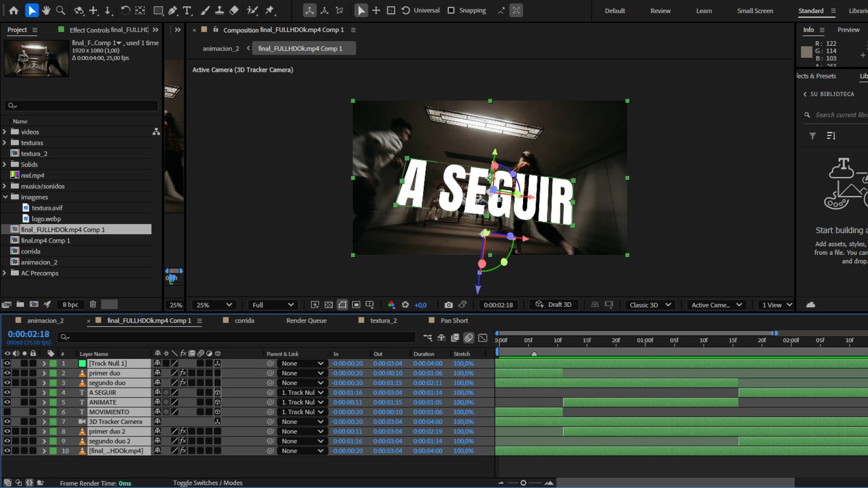Screen dimensions: 868x488
Task: Open the 25% magnification dropdown
Action: tap(214, 305)
